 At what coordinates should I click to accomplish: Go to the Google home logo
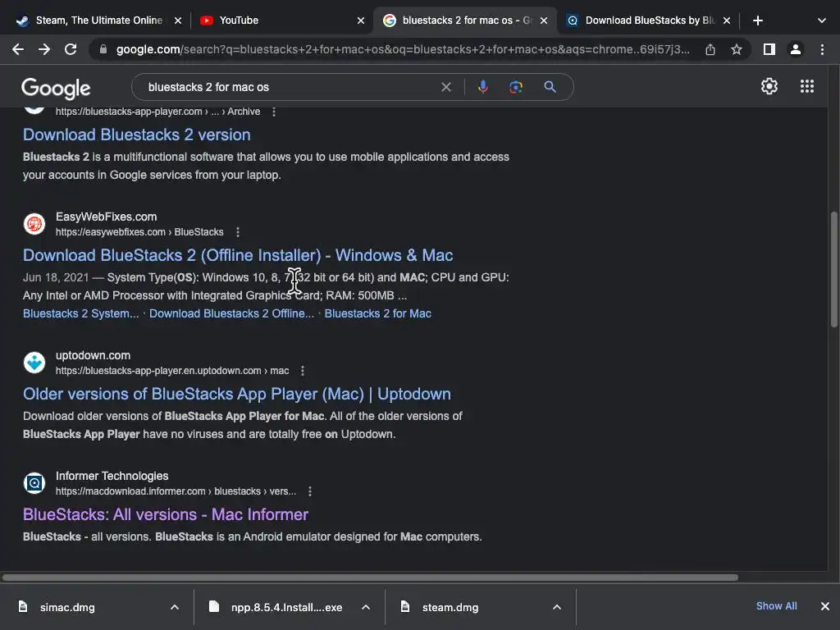click(x=56, y=89)
